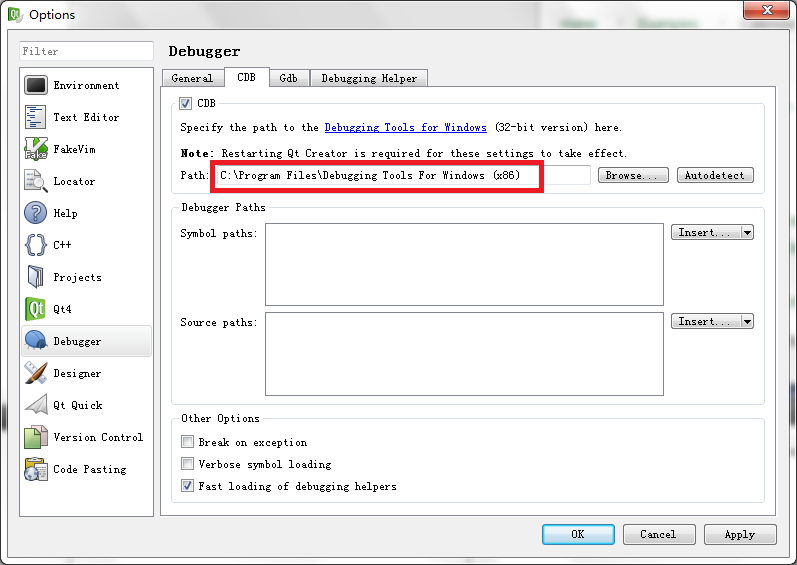Uncheck the CDB checkbox
The width and height of the screenshot is (797, 565).
coord(186,103)
